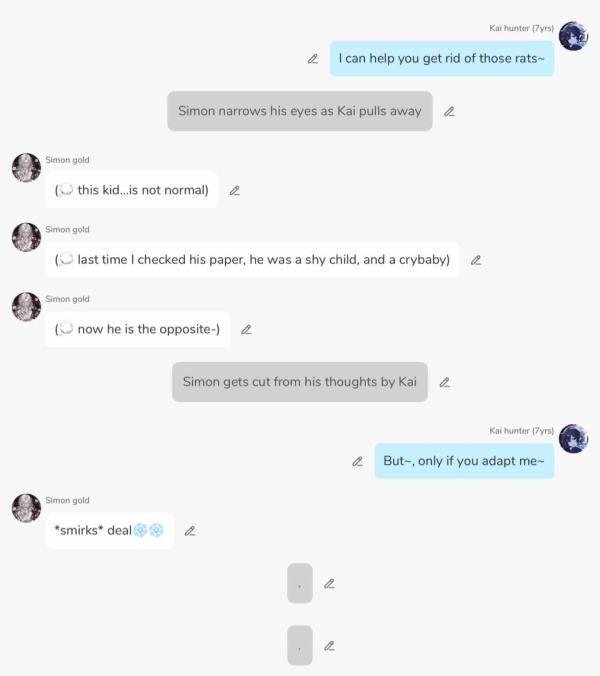Click edit pencil beside 'Simon narrows his eyes' narration
The width and height of the screenshot is (600, 676).
pyautogui.click(x=449, y=112)
